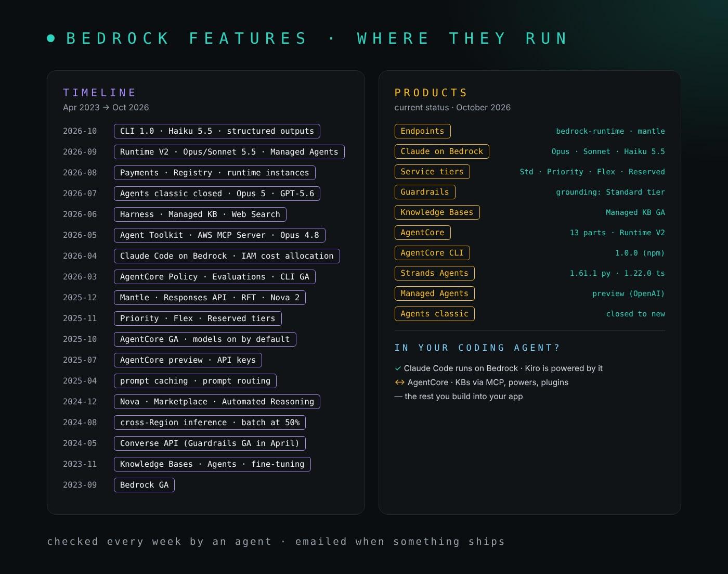Viewport: 728px width, 574px height.
Task: Click the date label 2025-12
Action: click(80, 298)
